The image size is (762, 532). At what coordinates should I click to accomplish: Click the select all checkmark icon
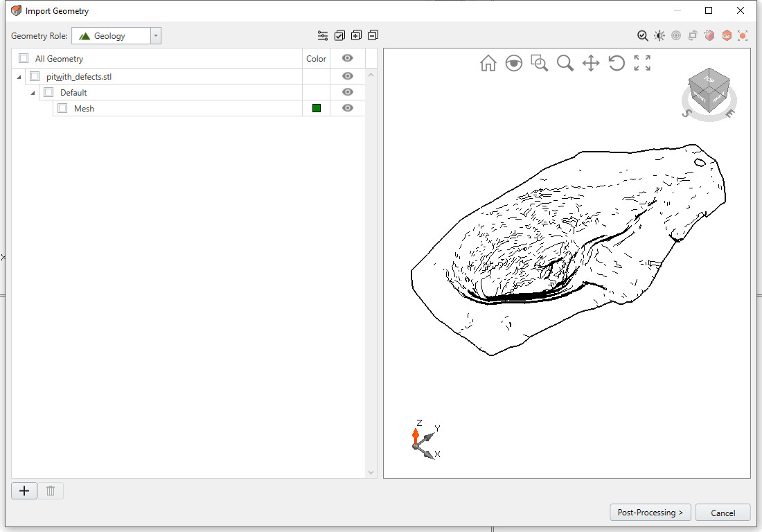point(339,35)
